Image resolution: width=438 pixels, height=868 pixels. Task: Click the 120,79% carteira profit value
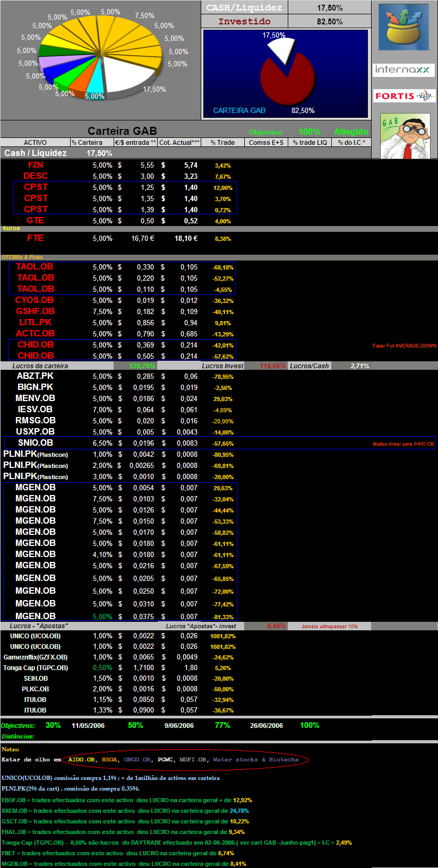(x=142, y=366)
